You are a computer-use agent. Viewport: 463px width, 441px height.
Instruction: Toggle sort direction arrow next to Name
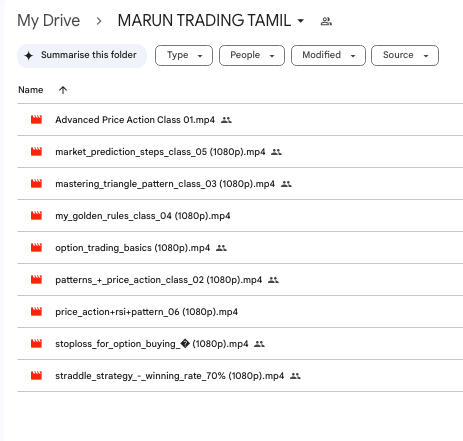(x=63, y=90)
